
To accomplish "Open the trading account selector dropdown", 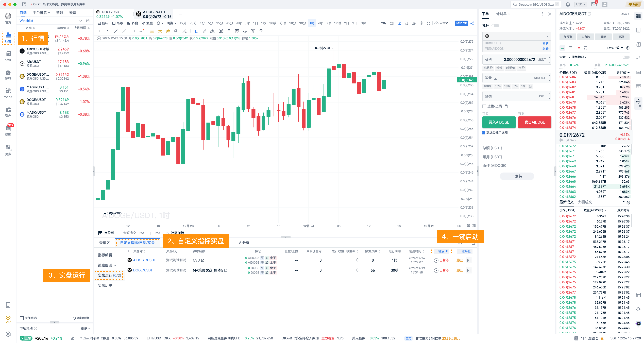I will click(516, 36).
